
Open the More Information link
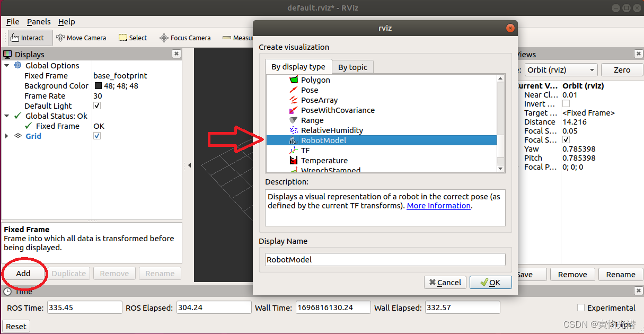438,206
